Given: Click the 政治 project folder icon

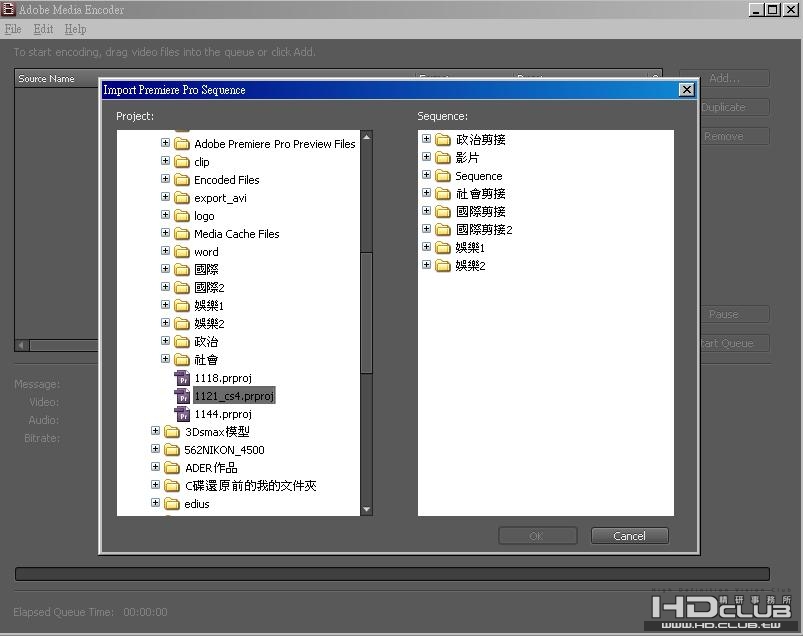Looking at the screenshot, I should (182, 342).
